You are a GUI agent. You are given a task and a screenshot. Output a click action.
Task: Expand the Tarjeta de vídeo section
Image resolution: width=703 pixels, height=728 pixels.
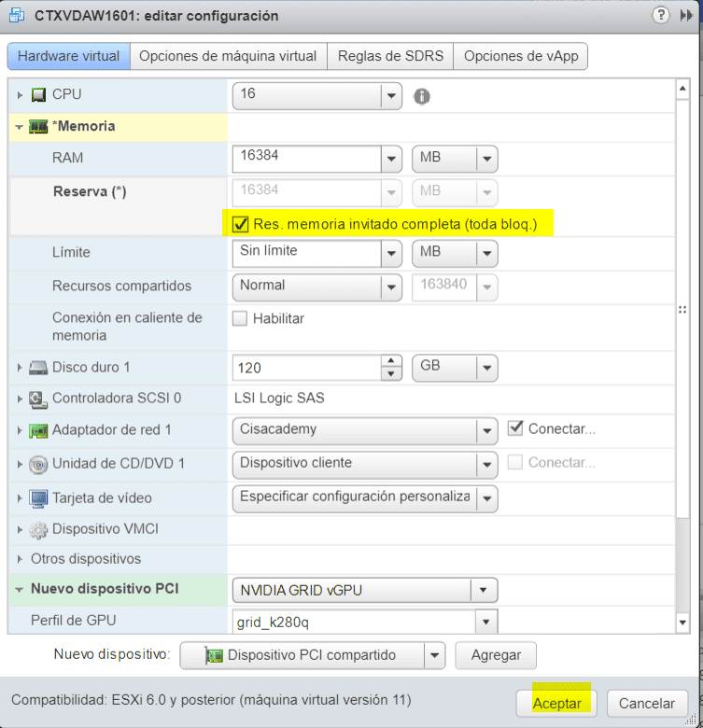click(x=20, y=498)
